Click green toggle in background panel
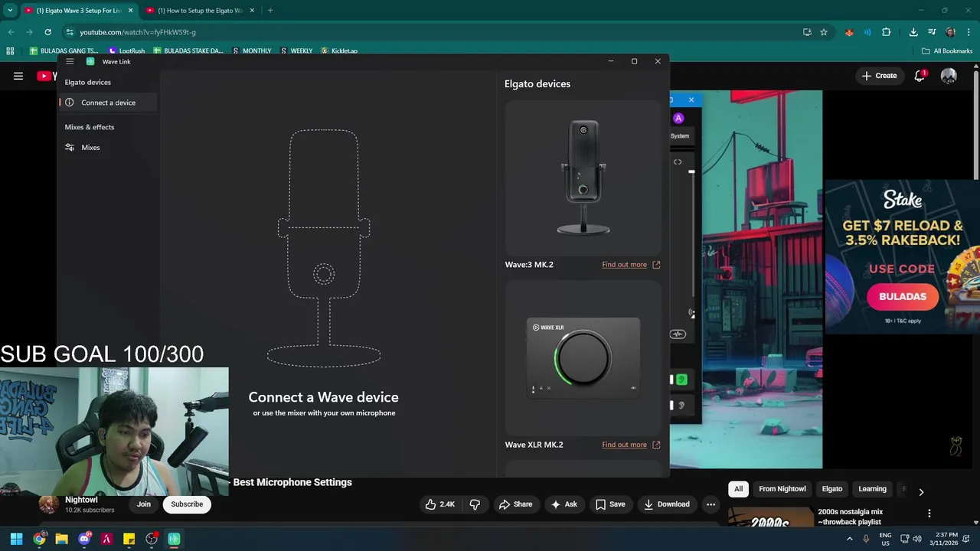The height and width of the screenshot is (551, 980). (x=681, y=380)
